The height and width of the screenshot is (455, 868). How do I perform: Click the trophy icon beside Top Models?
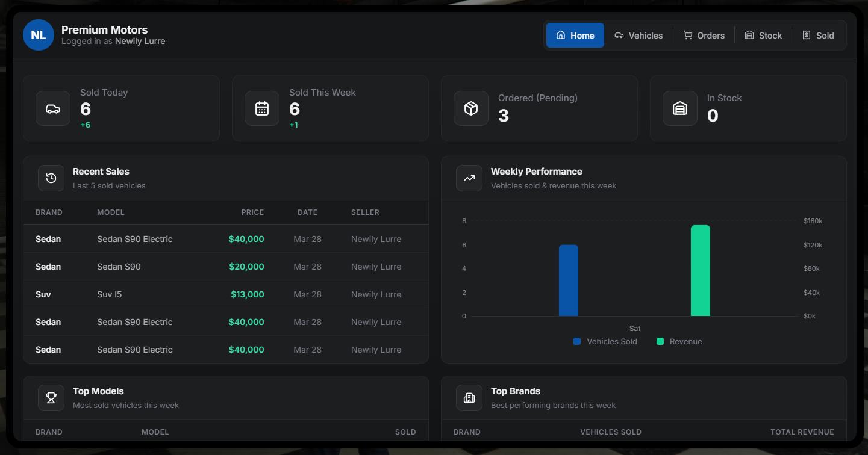point(51,398)
